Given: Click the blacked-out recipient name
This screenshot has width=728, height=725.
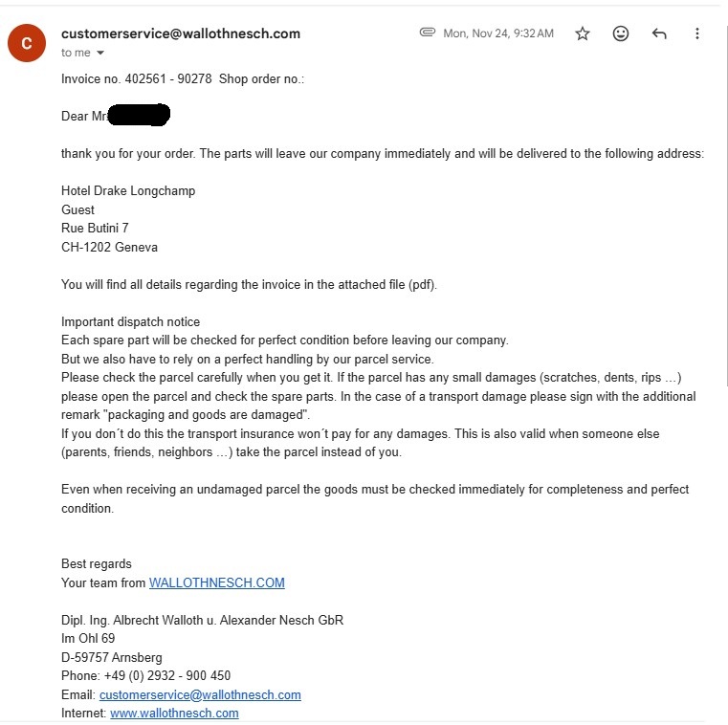Looking at the screenshot, I should pos(139,117).
